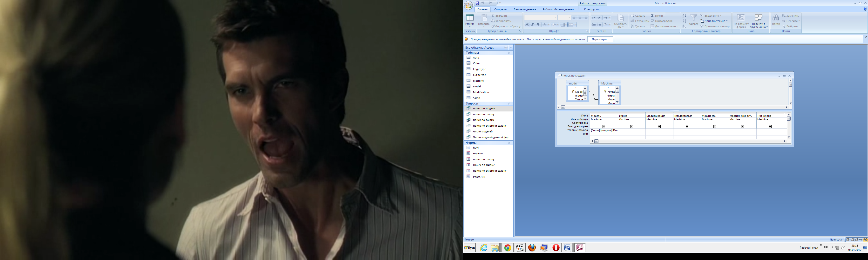Image resolution: width=868 pixels, height=260 pixels.
Task: Click the Фильтр funnel icon
Action: point(694,18)
